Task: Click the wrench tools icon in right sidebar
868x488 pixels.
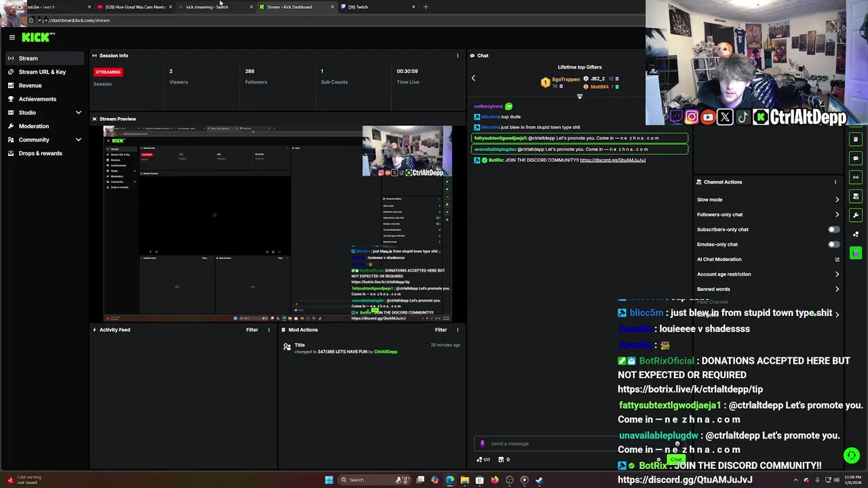Action: 856,215
